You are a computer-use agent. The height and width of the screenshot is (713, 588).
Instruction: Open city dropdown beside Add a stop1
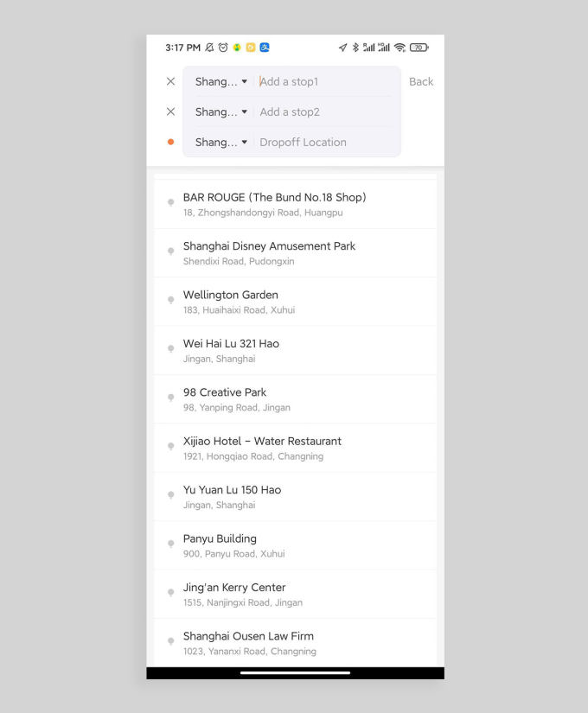click(x=220, y=81)
